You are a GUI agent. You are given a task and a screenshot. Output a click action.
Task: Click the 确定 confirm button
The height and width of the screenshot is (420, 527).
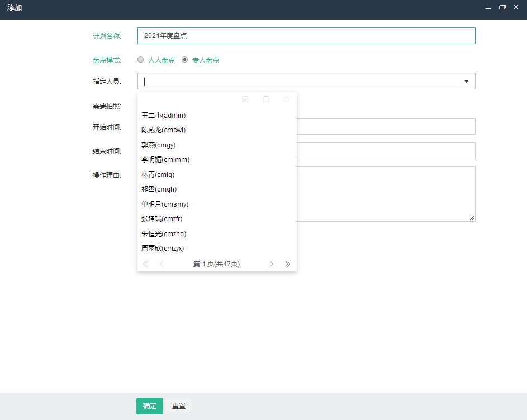(150, 406)
